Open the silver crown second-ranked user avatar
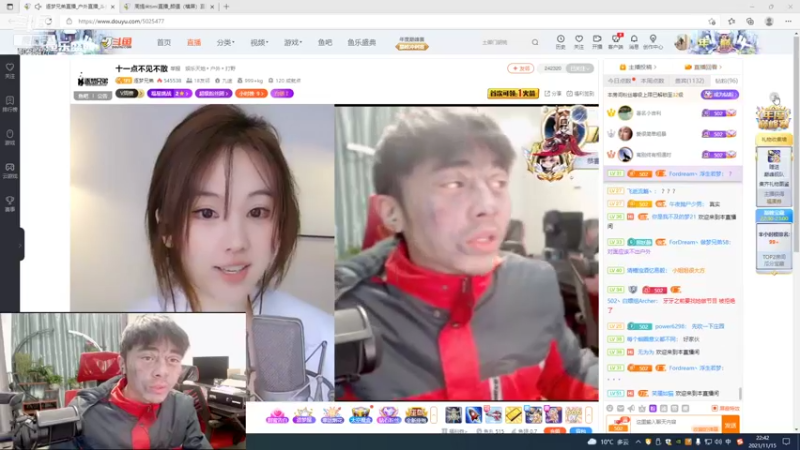Viewport: 800px width, 450px height. click(625, 134)
